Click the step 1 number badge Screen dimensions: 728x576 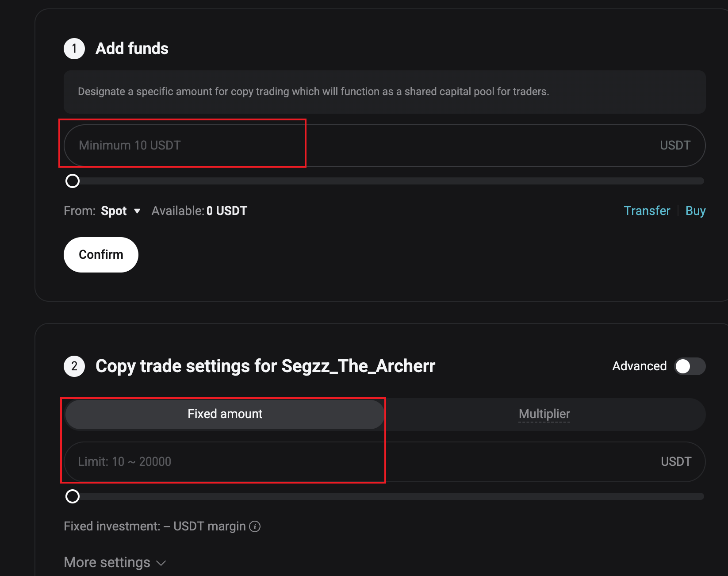74,49
